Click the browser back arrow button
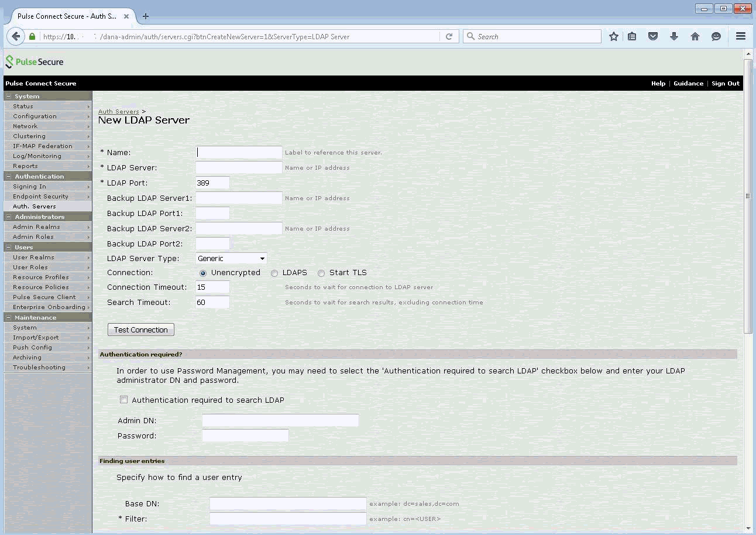Screen dimensions: 756x535 pos(16,36)
